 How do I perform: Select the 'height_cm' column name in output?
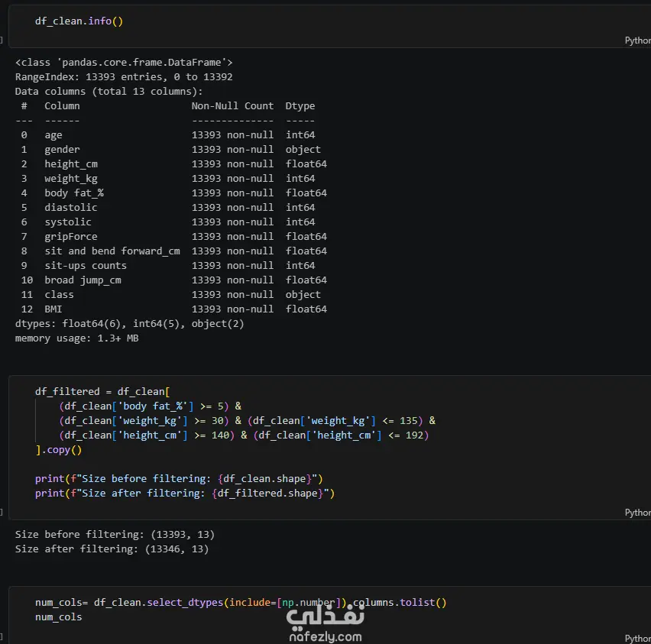[71, 164]
